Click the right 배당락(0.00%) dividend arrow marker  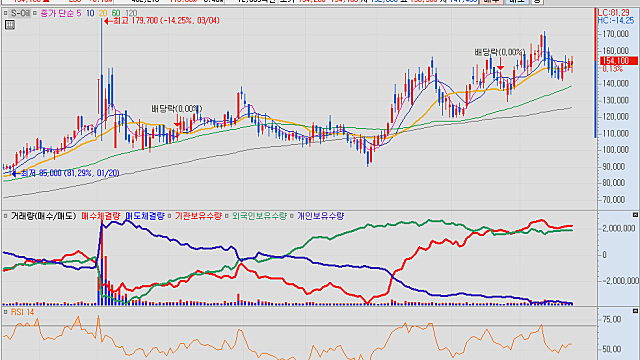click(x=500, y=64)
